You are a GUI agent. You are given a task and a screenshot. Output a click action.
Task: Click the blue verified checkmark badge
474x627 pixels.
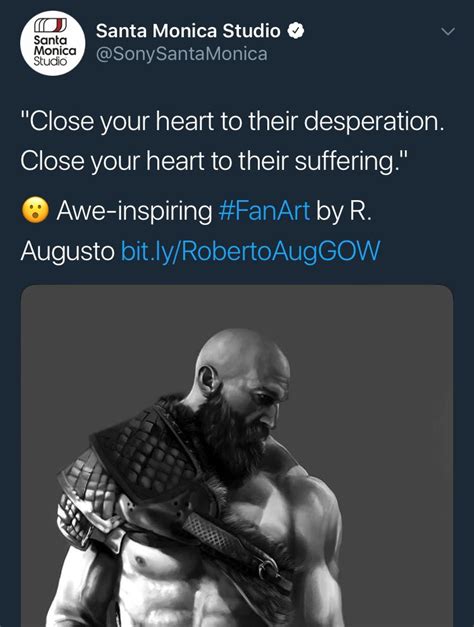tap(296, 31)
